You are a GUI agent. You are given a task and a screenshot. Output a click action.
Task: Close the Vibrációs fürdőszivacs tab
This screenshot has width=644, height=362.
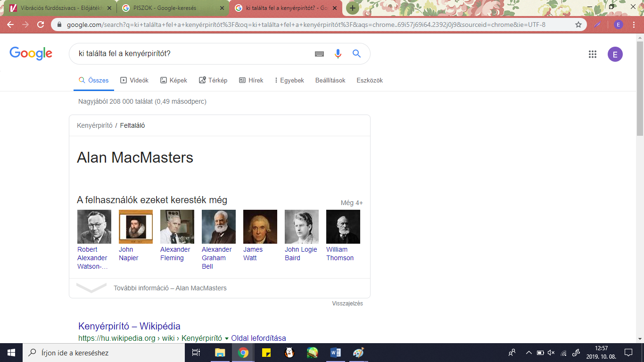(108, 8)
